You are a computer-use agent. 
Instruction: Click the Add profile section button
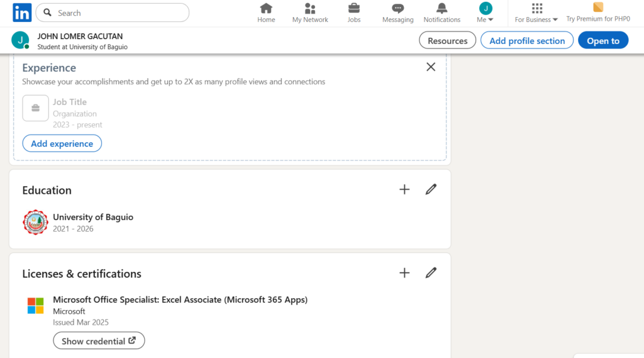(527, 41)
